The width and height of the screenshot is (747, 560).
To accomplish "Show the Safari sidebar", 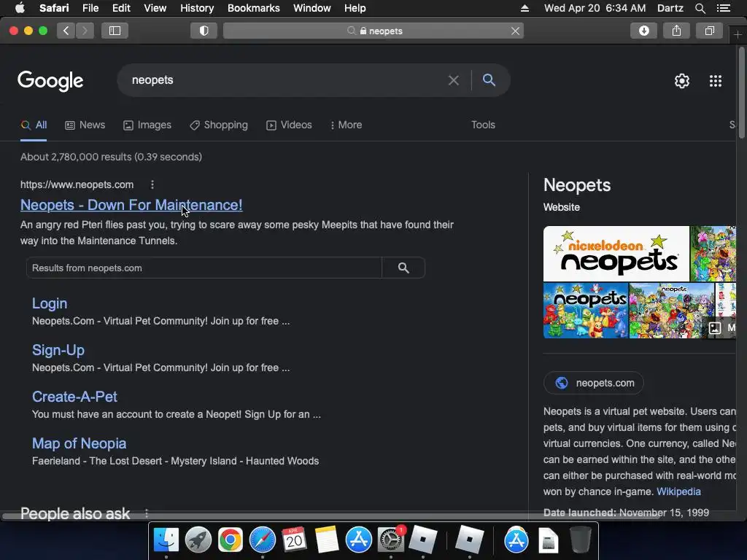I will click(115, 31).
